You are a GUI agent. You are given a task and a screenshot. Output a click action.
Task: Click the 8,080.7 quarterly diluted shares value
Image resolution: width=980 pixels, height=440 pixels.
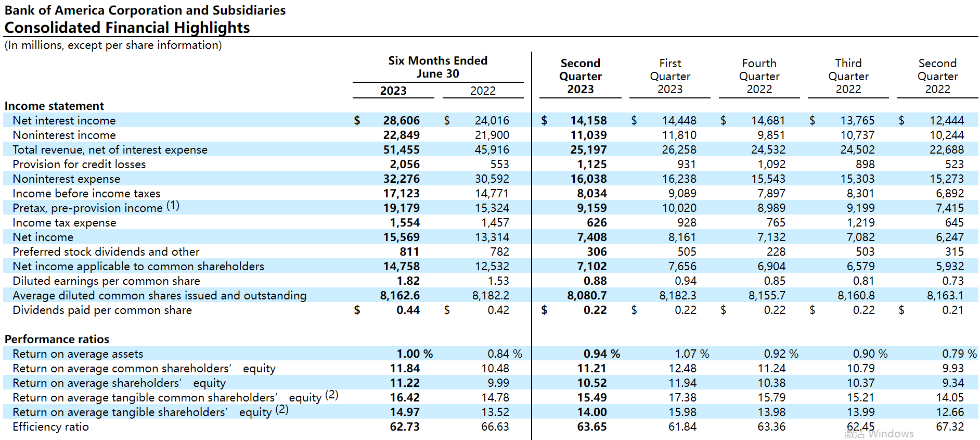pos(587,295)
